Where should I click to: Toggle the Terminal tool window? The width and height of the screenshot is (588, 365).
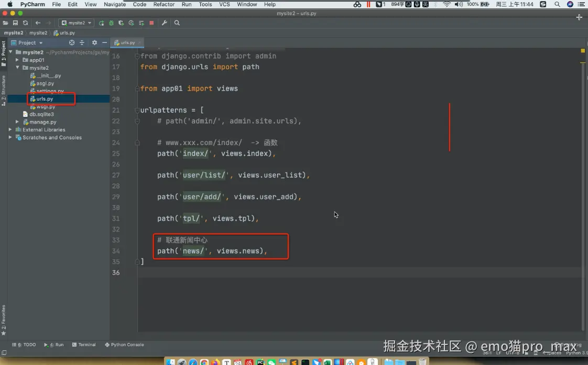click(84, 345)
